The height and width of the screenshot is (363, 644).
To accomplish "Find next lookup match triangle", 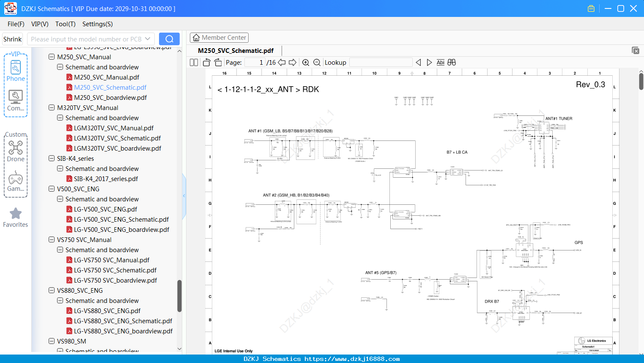I will (x=429, y=62).
